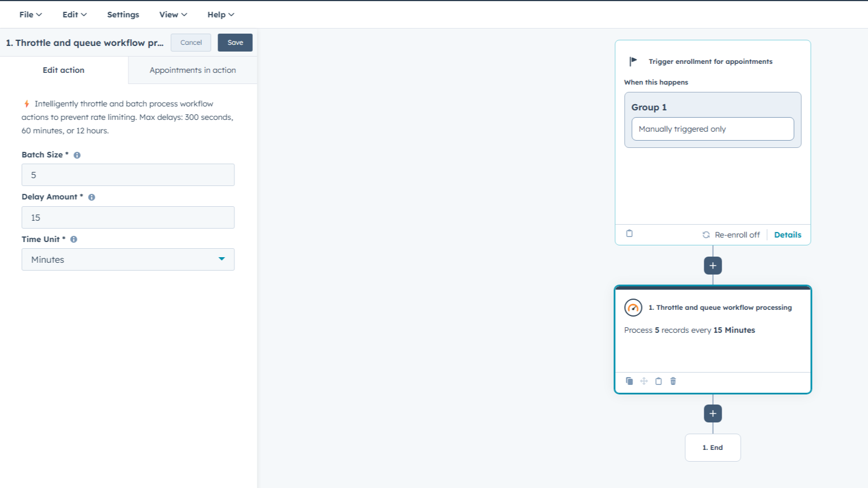Open the File menu
Viewport: 868px width, 488px height.
tap(30, 15)
